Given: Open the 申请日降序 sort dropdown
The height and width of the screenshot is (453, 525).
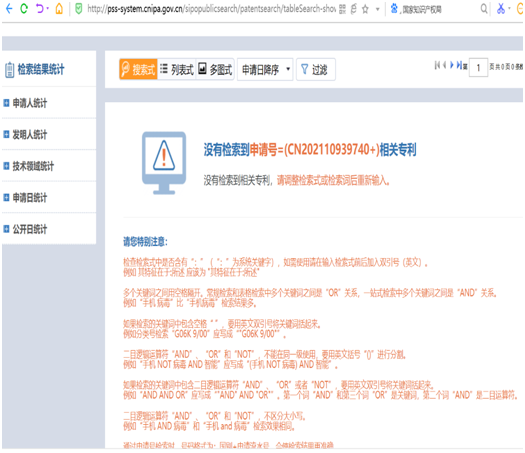Looking at the screenshot, I should 265,69.
